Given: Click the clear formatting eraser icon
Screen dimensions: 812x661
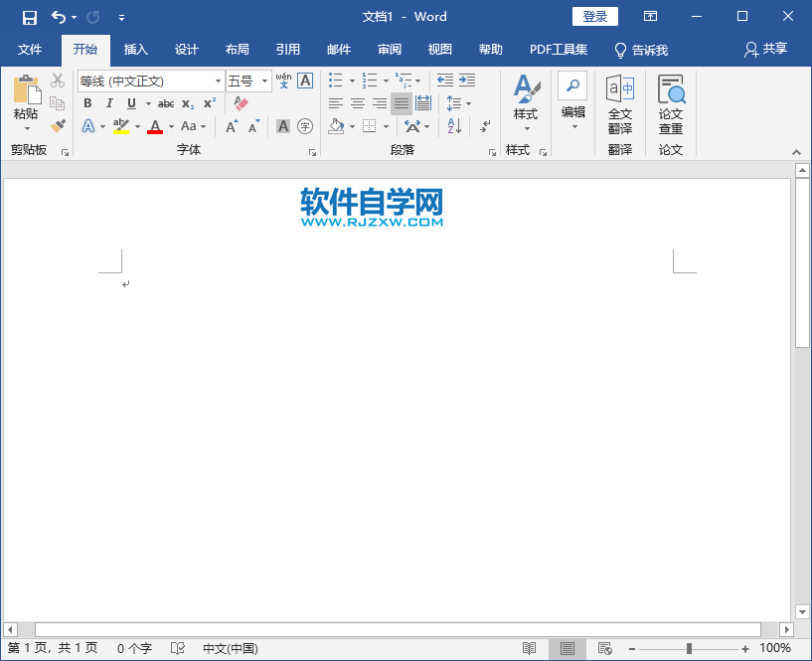Looking at the screenshot, I should click(240, 104).
